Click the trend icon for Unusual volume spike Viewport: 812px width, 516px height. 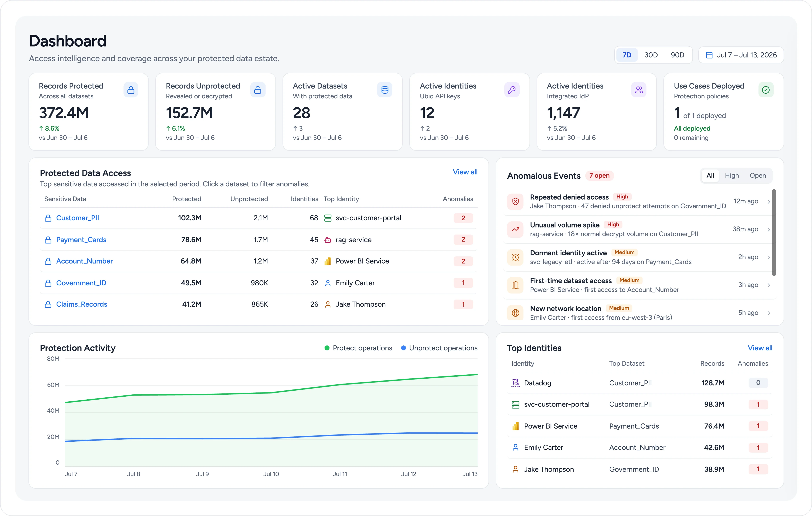(515, 229)
